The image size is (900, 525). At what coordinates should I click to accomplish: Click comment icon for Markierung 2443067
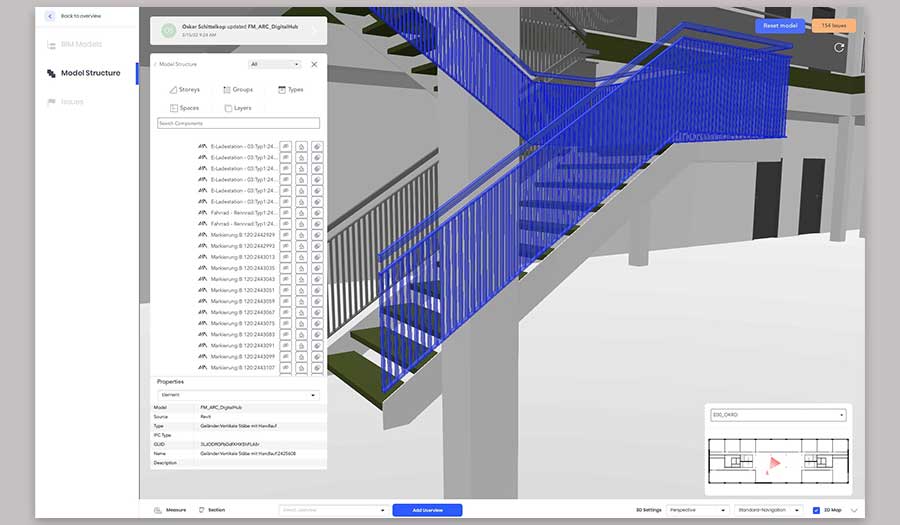coord(285,312)
